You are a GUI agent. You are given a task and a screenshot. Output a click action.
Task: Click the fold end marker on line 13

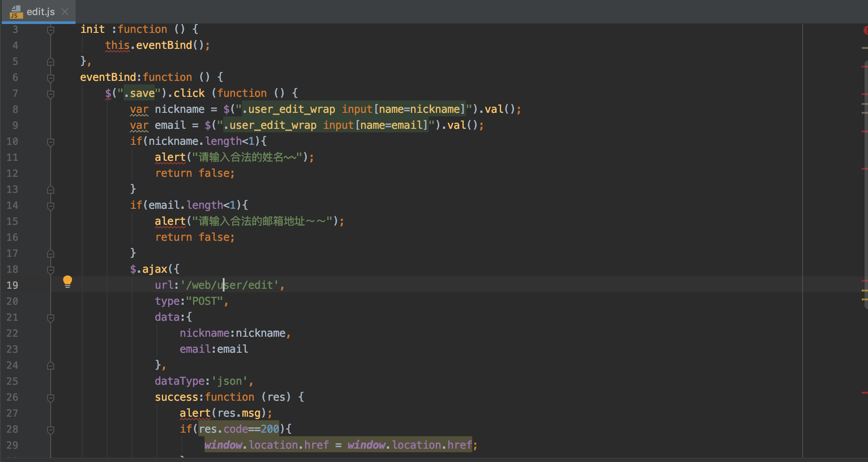point(51,189)
